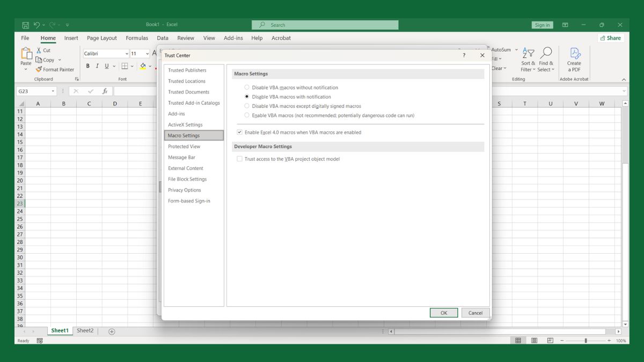Switch to Sheet2 tab
The width and height of the screenshot is (644, 362).
tap(85, 331)
